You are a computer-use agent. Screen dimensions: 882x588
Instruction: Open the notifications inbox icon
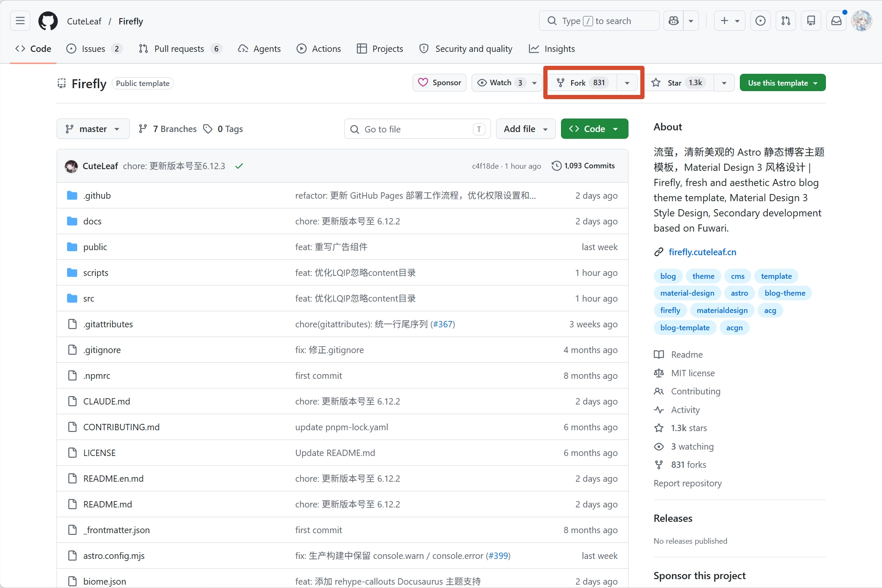(836, 21)
